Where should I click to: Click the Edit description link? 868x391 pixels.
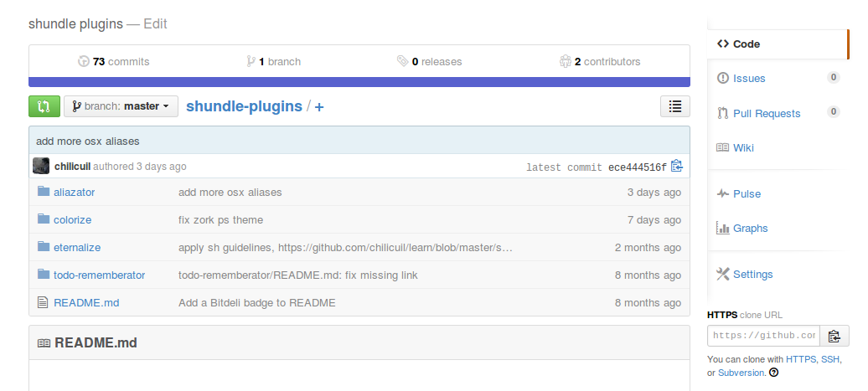tap(155, 23)
